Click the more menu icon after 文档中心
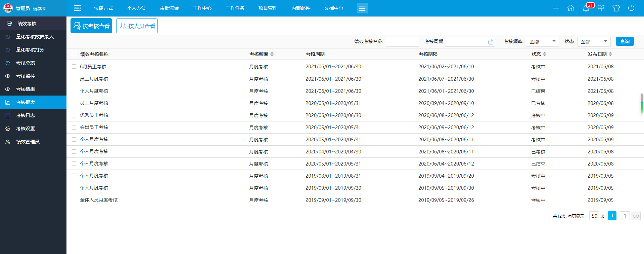 pyautogui.click(x=362, y=8)
